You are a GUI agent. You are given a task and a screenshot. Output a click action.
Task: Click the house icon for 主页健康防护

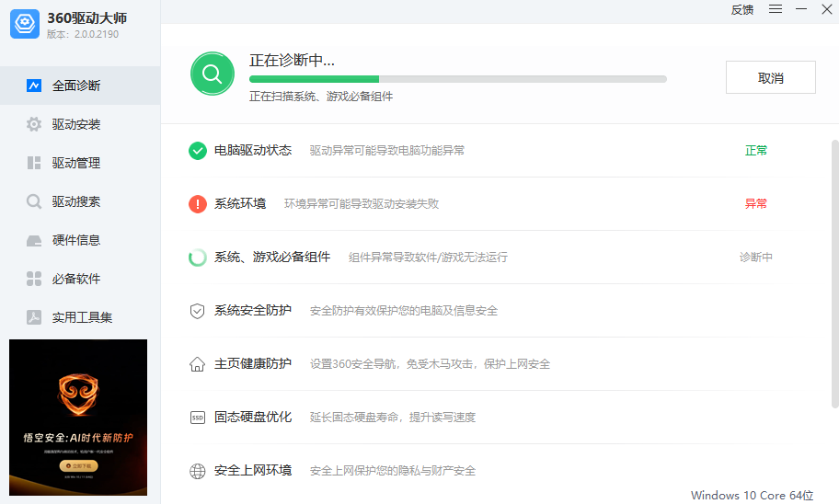(198, 364)
